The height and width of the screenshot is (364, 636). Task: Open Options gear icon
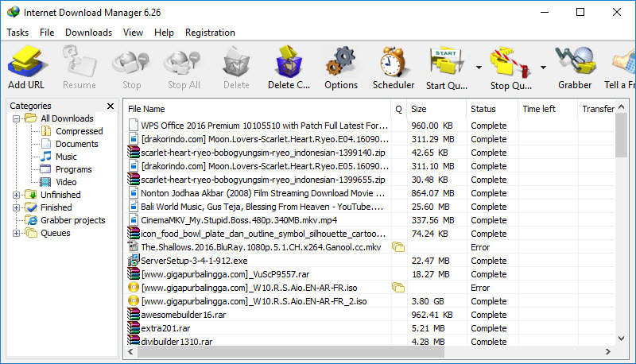tap(341, 62)
